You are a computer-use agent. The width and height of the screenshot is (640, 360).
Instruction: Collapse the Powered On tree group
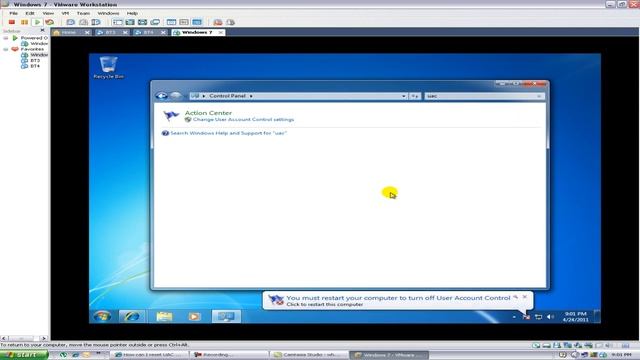(x=6, y=38)
